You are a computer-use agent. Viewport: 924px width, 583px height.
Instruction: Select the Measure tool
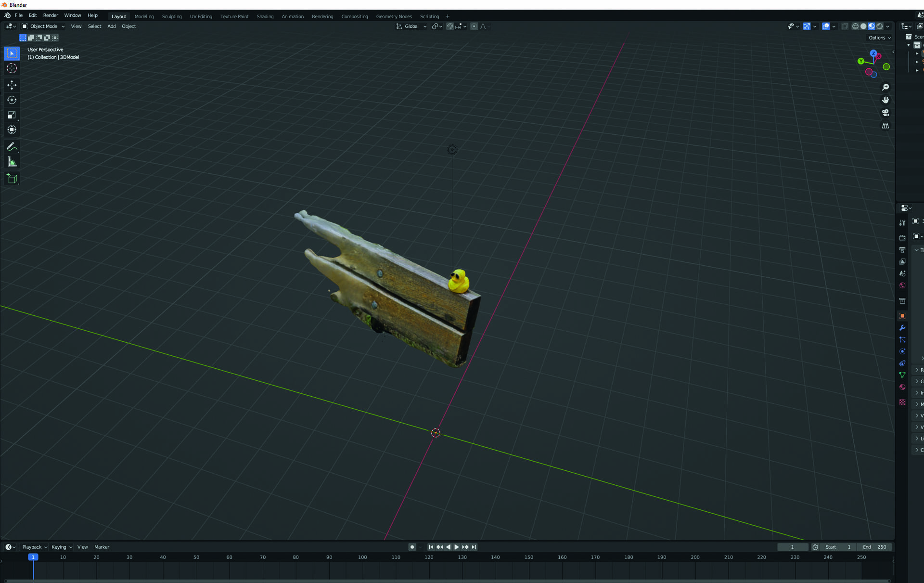click(x=12, y=162)
